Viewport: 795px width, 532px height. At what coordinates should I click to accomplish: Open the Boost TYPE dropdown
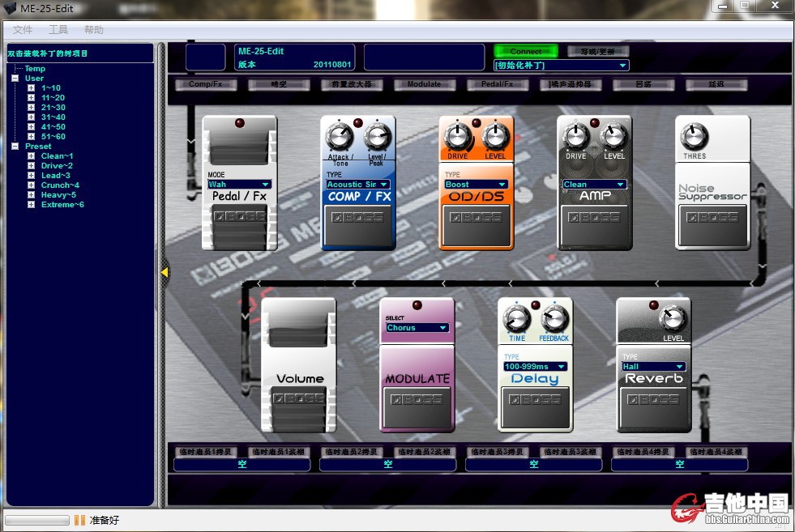point(476,185)
